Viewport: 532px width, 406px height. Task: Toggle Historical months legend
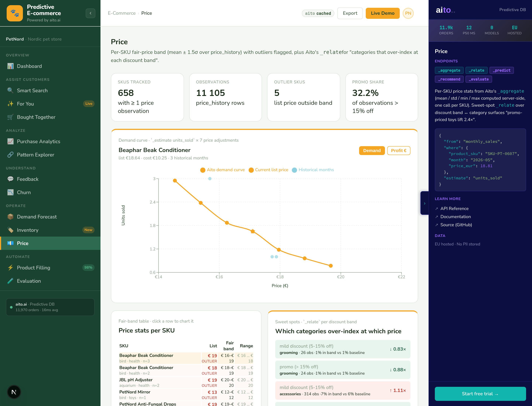[313, 170]
